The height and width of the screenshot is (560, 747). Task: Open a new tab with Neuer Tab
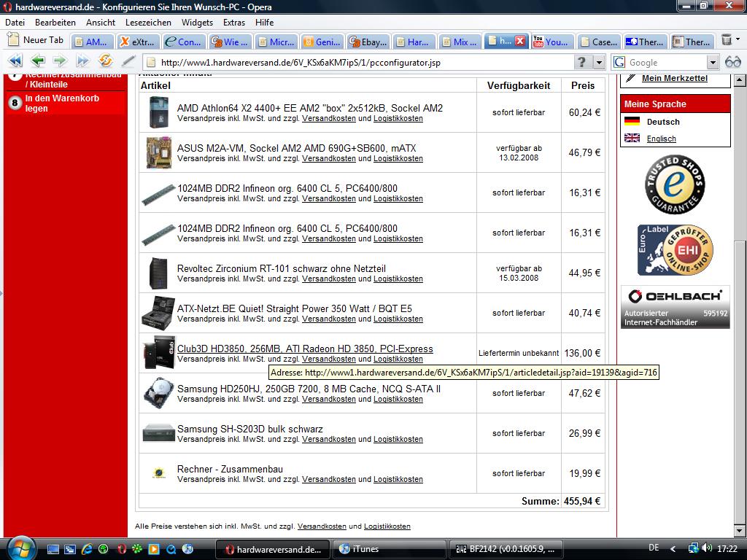click(35, 40)
